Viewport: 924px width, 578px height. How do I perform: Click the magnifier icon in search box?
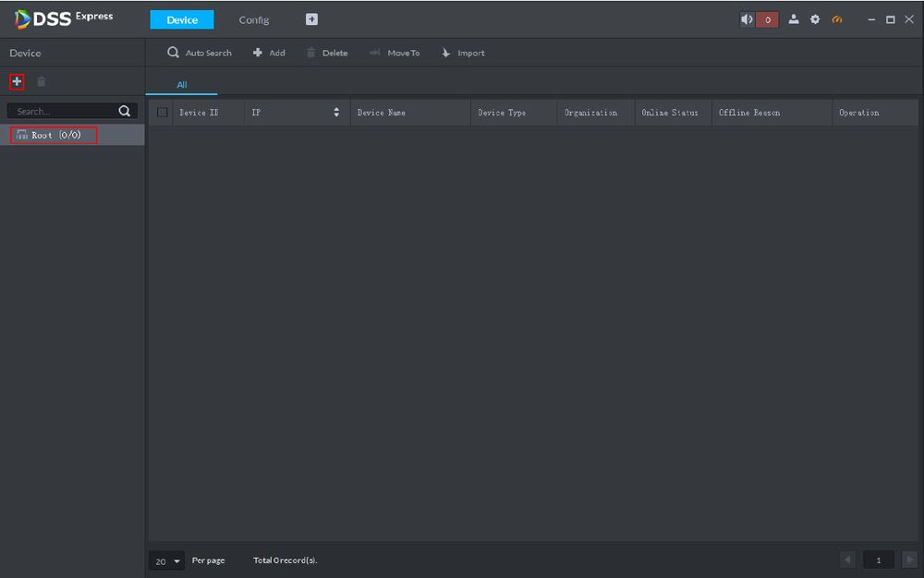(125, 111)
